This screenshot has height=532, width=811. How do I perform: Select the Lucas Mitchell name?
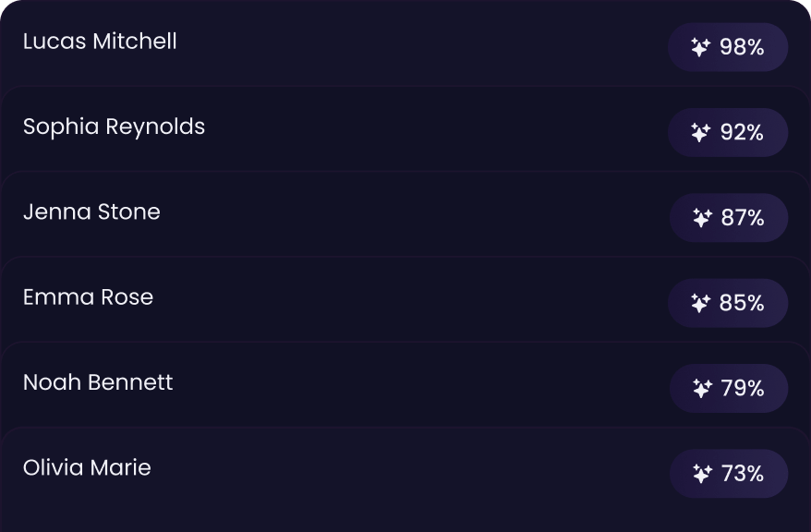tap(100, 42)
